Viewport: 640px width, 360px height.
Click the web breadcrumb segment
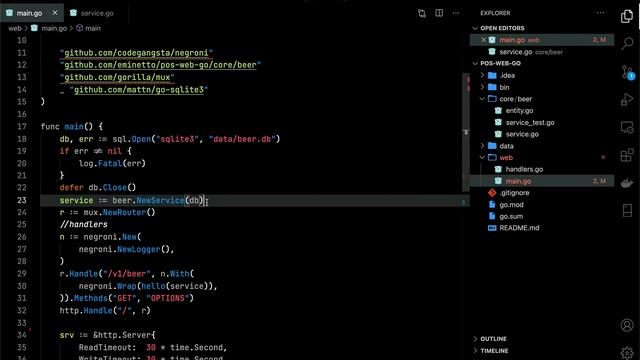tap(15, 28)
